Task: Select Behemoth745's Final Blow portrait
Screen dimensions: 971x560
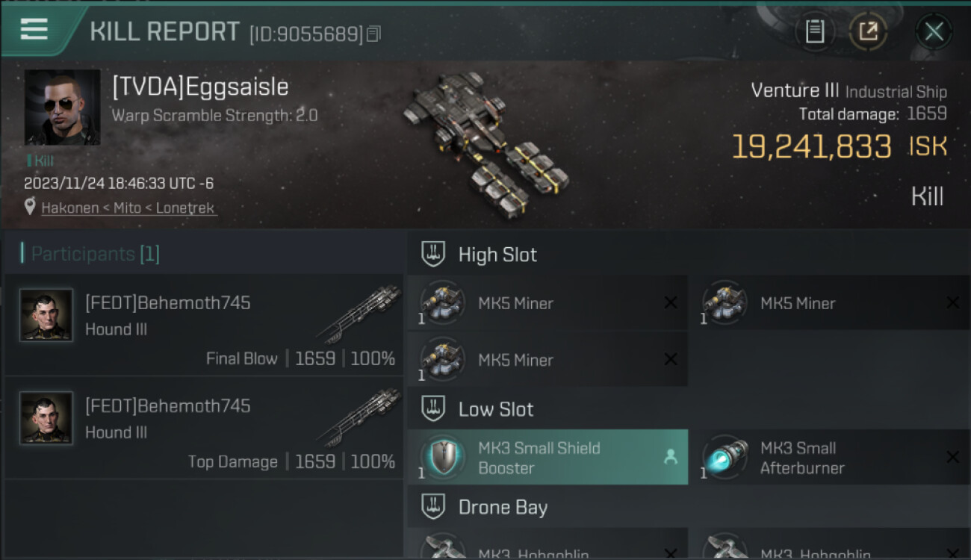Action: (x=46, y=315)
